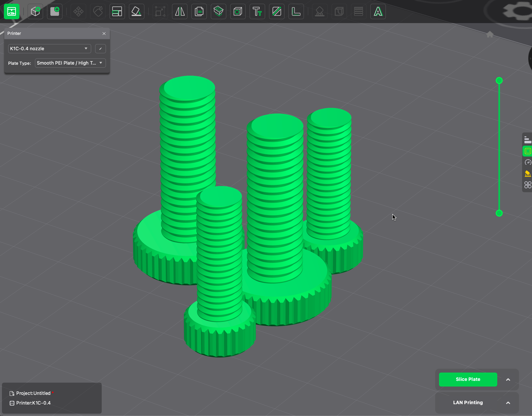This screenshot has width=532, height=416.
Task: Click the Slice Plate button
Action: coord(468,379)
